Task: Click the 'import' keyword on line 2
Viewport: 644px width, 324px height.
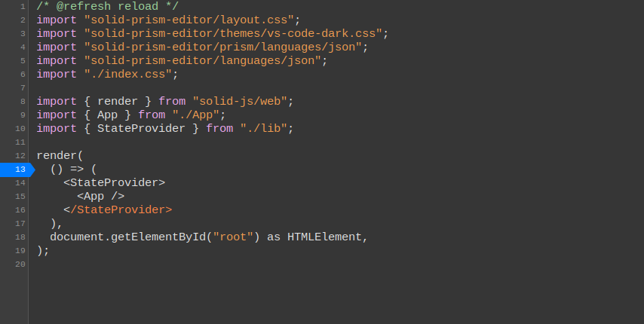Action: pos(57,20)
